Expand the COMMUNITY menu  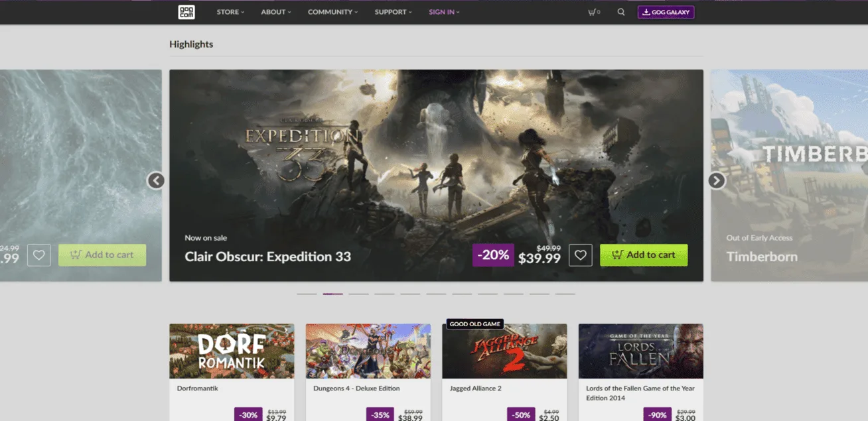(332, 12)
